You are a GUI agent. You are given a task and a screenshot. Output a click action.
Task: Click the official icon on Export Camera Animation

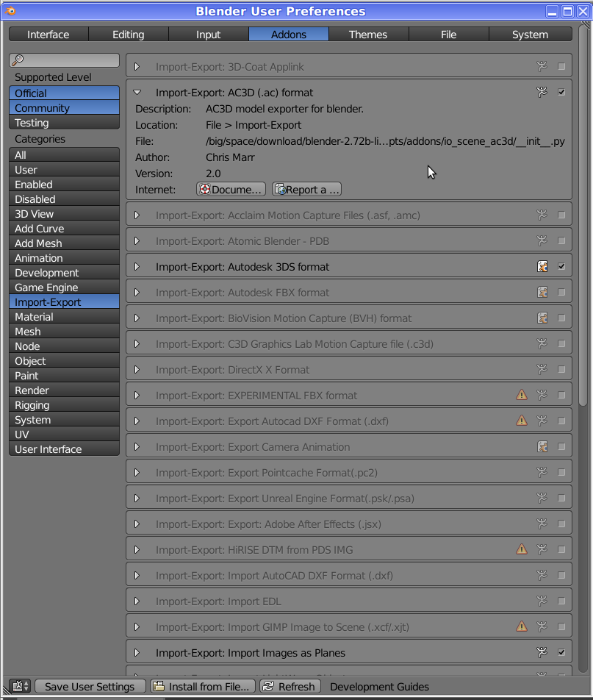click(x=542, y=446)
